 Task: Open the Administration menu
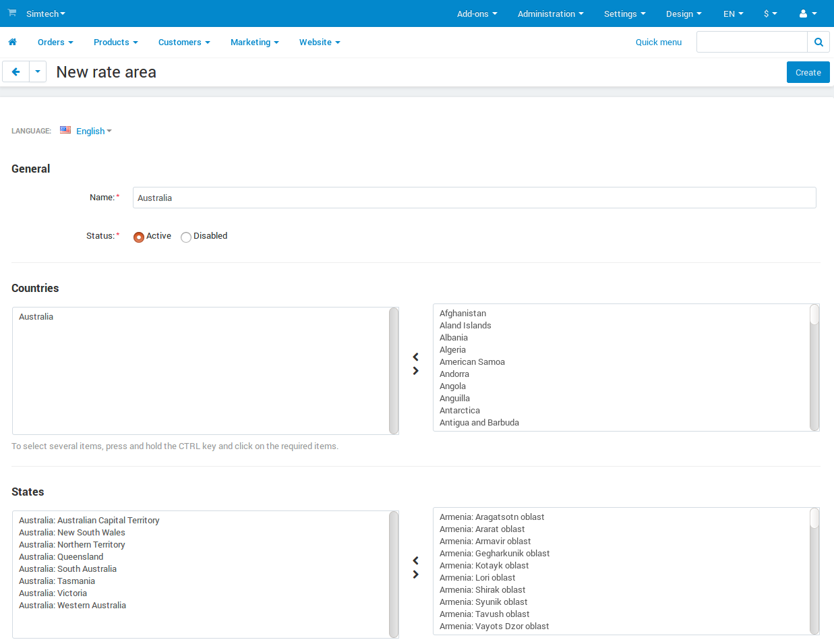[x=551, y=13]
